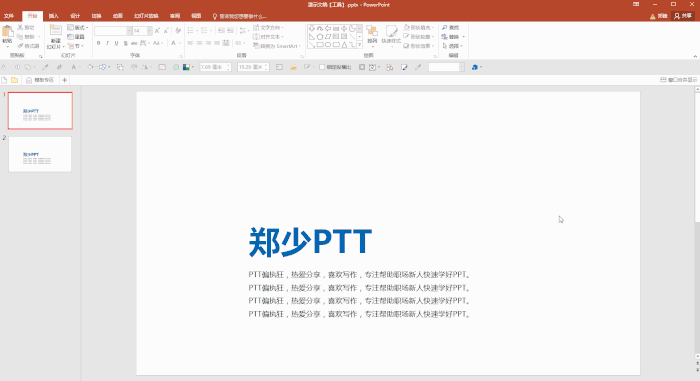Image resolution: width=700 pixels, height=381 pixels.
Task: Click the yellow folder icon below toolbar
Action: tap(15, 80)
